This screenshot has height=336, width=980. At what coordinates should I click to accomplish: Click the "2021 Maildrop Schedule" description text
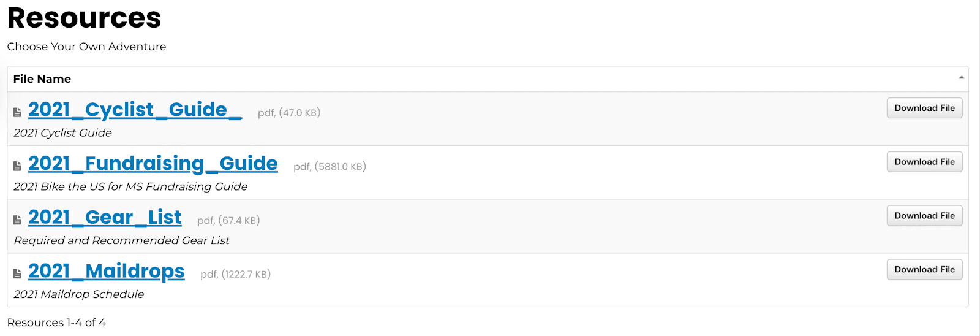[78, 295]
